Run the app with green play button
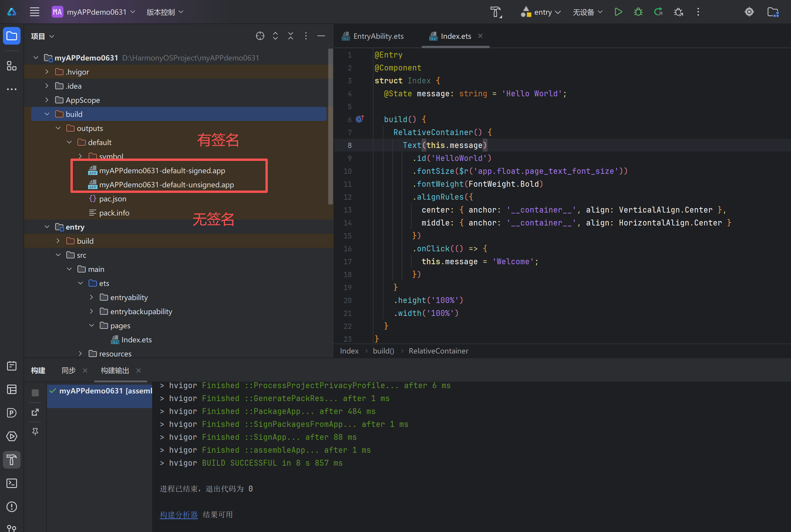This screenshot has height=532, width=791. coord(618,12)
